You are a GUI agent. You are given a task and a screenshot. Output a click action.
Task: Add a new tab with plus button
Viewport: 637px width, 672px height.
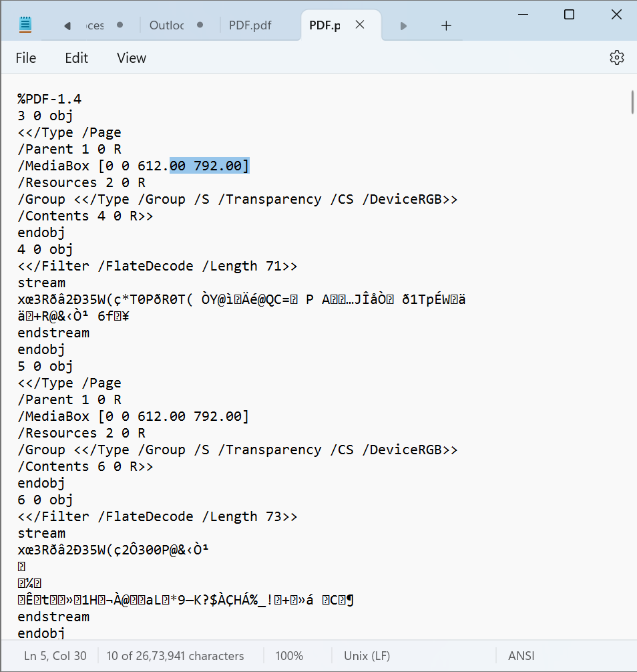click(446, 25)
